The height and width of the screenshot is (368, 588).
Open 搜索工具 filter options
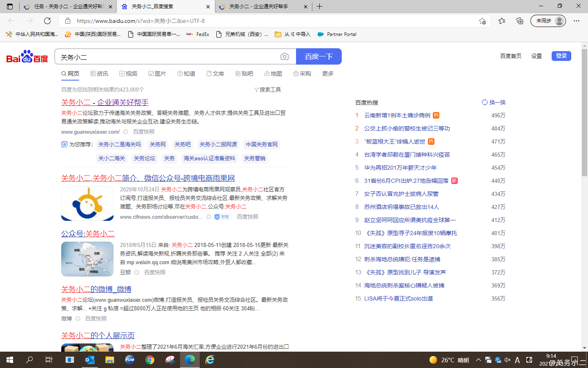267,90
